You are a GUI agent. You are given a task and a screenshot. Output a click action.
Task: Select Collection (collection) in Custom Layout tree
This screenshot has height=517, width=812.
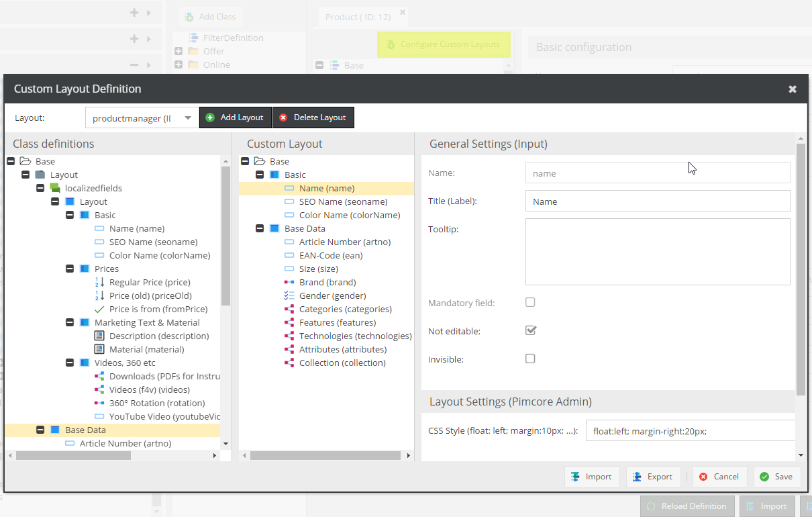[x=342, y=363]
